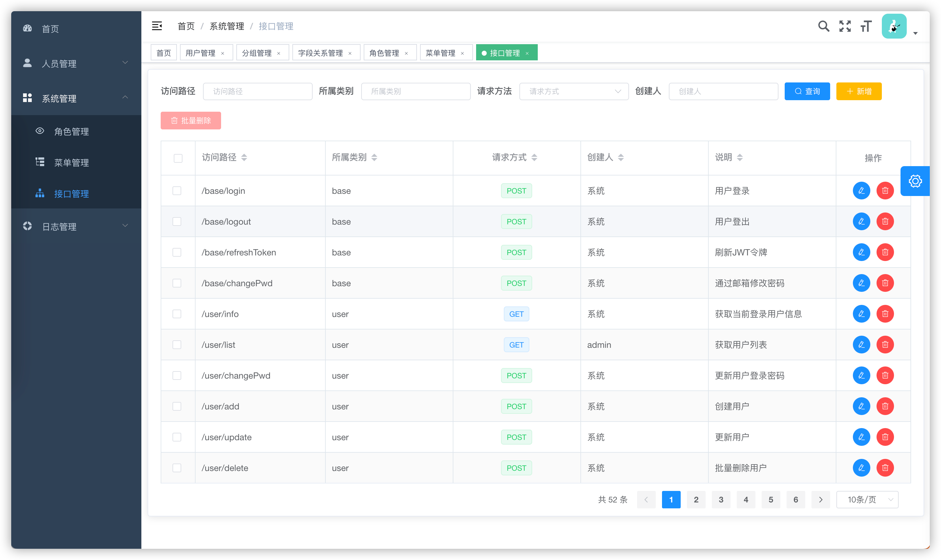This screenshot has height=560, width=941.
Task: Edit the /user/changePwd row
Action: (x=861, y=376)
